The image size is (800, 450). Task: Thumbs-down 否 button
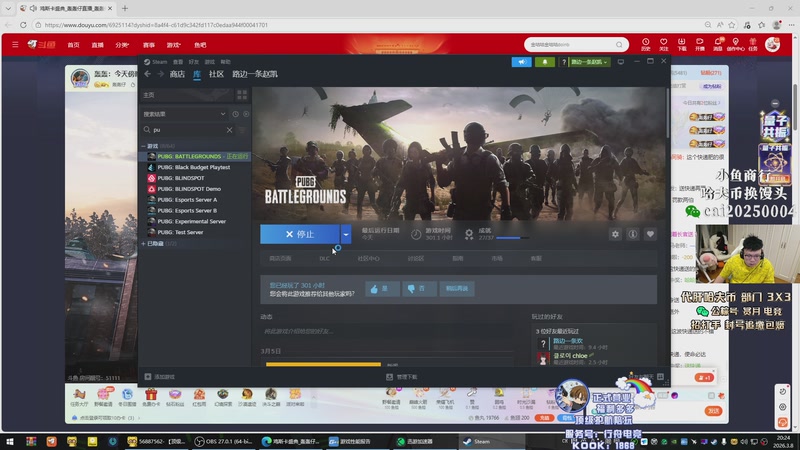(x=419, y=289)
